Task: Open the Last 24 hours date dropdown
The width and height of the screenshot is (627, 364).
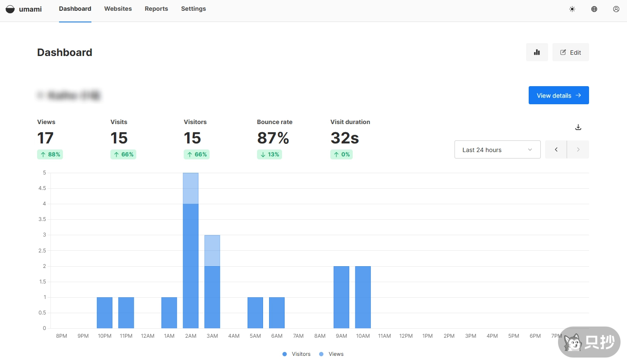Action: (x=497, y=149)
